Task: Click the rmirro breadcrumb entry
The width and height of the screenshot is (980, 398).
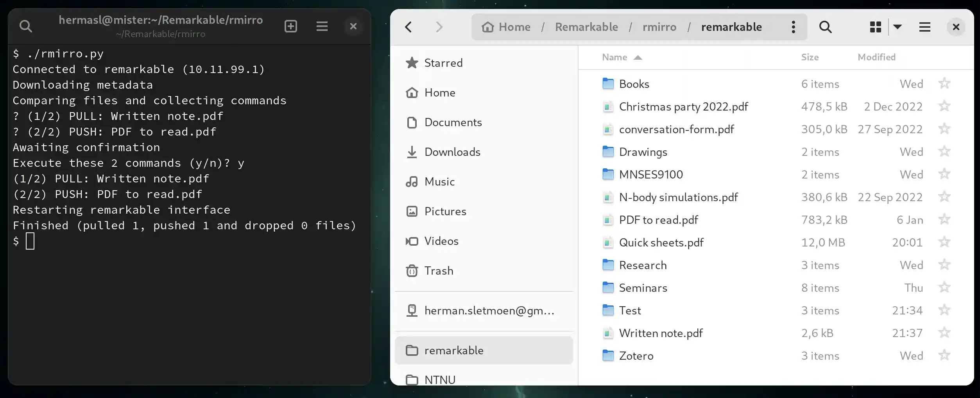Action: click(x=659, y=27)
